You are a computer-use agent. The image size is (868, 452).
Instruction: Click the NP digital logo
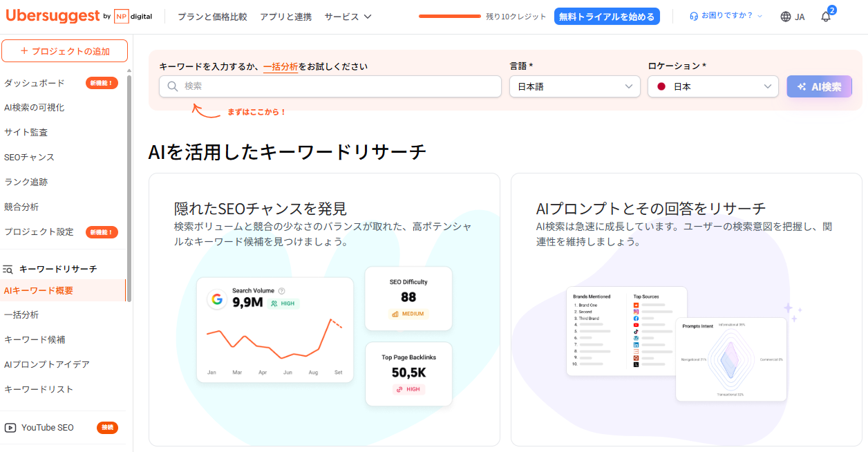pos(133,17)
